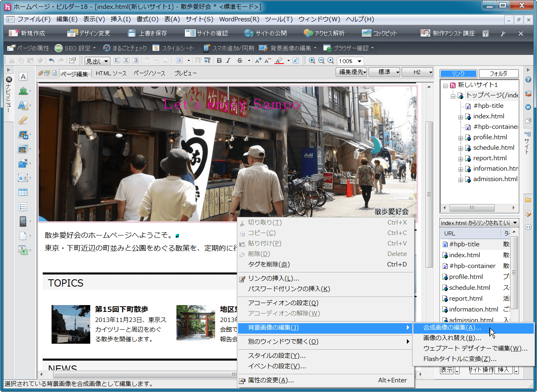This screenshot has height=392, width=537.
Task: Open 制作アシスト講座
Action: click(x=448, y=33)
